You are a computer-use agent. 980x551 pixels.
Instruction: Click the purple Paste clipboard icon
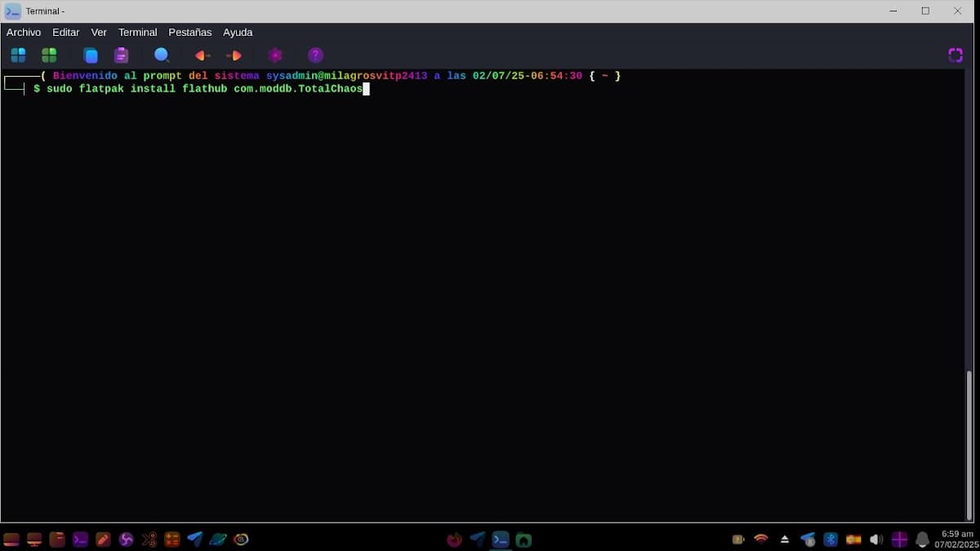pos(122,56)
